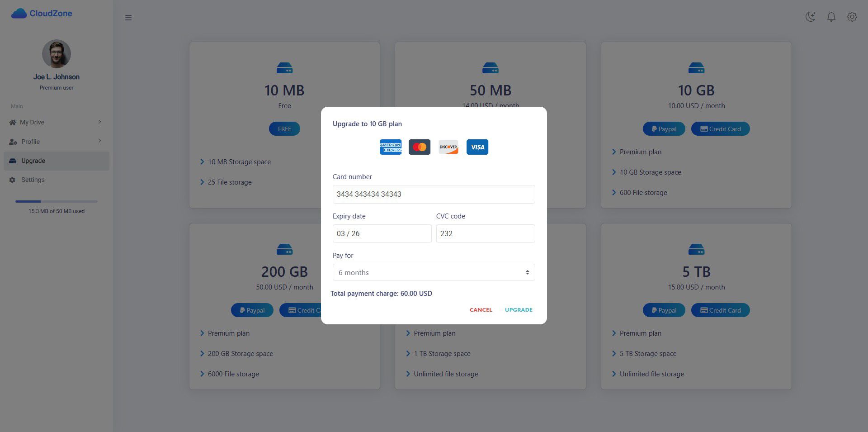Click chevron beside 200 GB Storage space
Image resolution: width=868 pixels, height=432 pixels.
pyautogui.click(x=202, y=354)
